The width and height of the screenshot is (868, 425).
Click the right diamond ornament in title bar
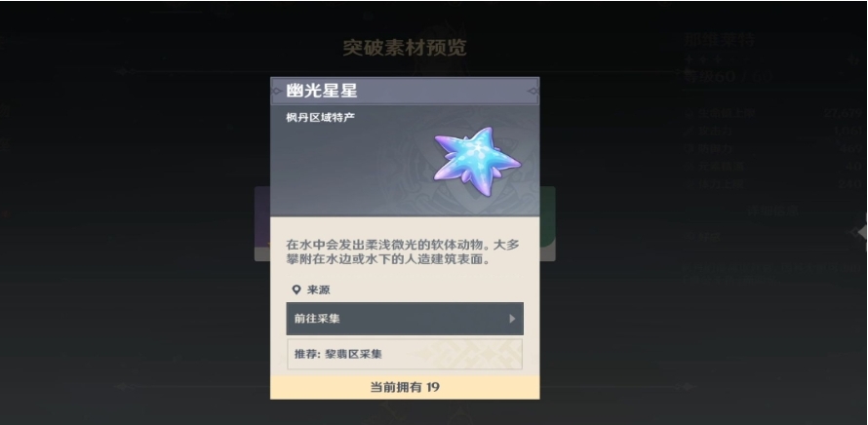coord(533,91)
